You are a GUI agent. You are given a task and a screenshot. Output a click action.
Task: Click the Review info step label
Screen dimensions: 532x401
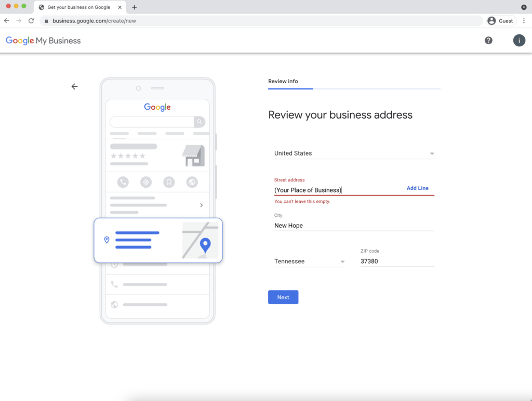tap(283, 81)
